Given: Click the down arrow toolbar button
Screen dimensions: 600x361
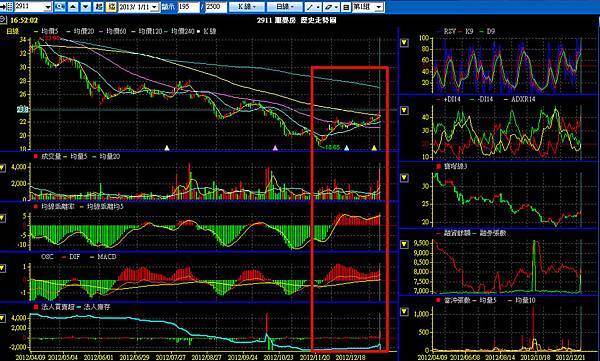Looking at the screenshot, I should click(x=86, y=7).
